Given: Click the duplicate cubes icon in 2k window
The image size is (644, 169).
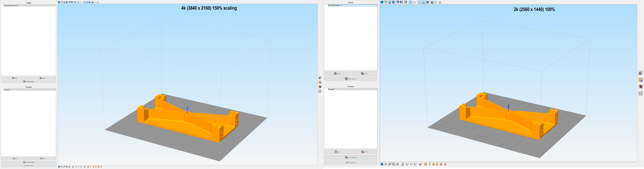Looking at the screenshot, I should (x=420, y=164).
